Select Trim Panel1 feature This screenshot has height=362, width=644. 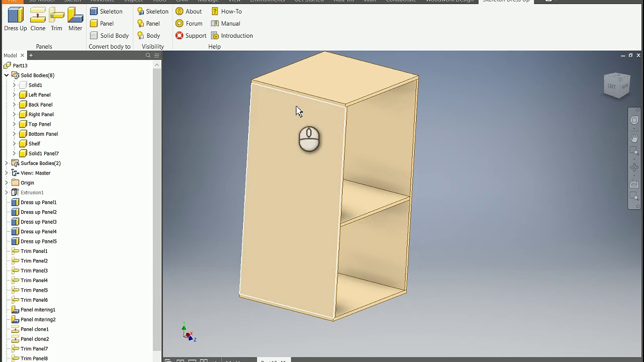pos(30,251)
